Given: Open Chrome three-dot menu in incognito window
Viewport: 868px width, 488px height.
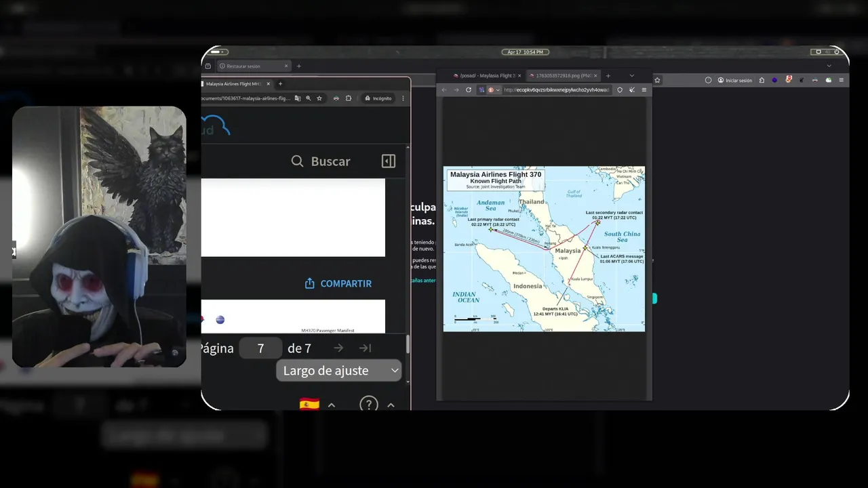Looking at the screenshot, I should click(403, 98).
